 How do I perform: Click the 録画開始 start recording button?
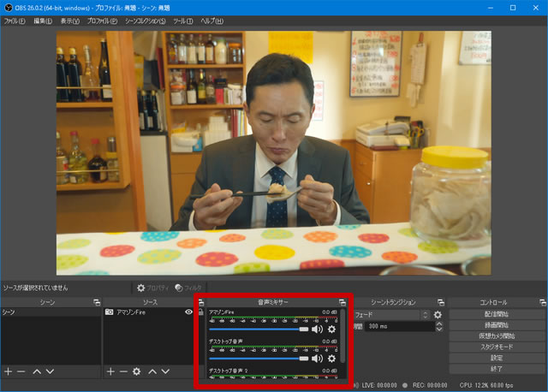click(x=497, y=325)
